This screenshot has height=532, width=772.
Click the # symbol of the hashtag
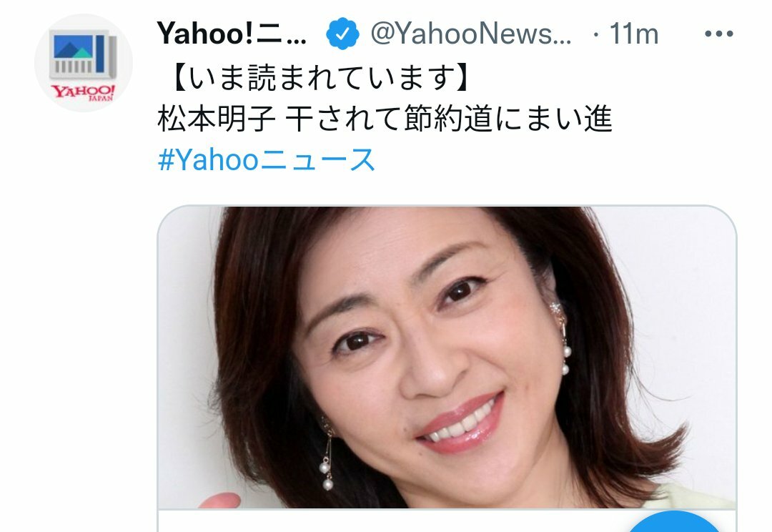(167, 159)
